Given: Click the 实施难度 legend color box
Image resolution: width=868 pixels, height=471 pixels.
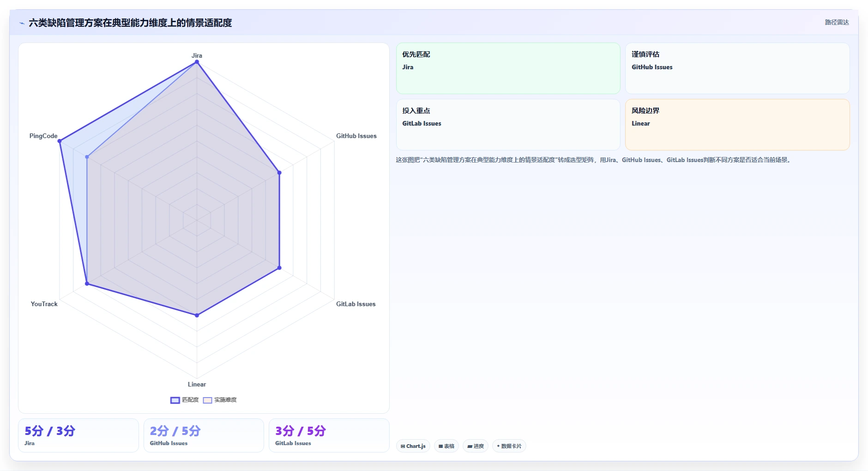Looking at the screenshot, I should [x=208, y=400].
